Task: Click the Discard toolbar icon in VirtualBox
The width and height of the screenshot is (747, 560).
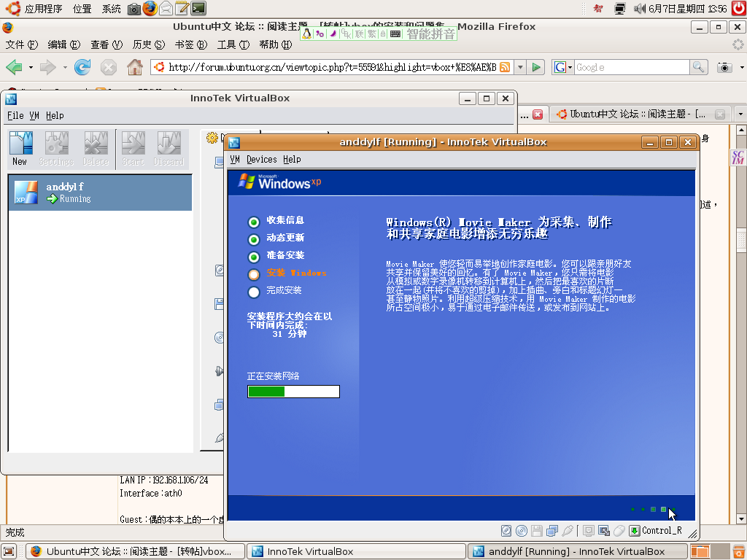Action: click(x=169, y=149)
